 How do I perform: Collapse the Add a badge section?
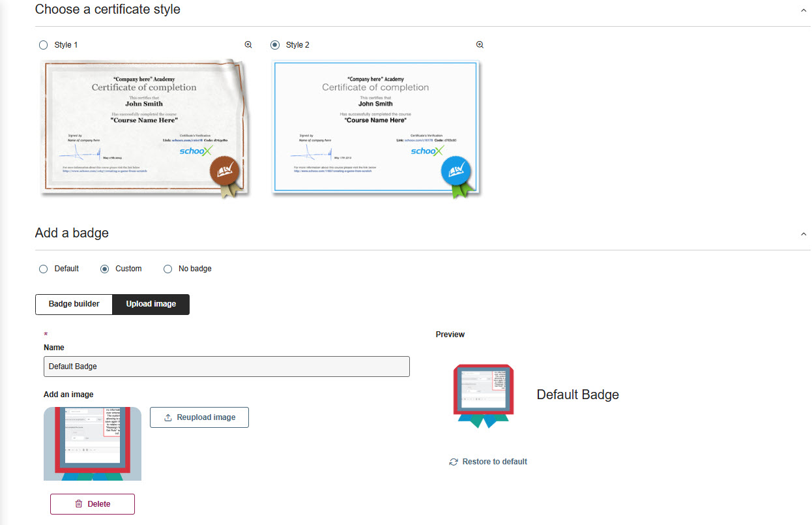click(803, 234)
